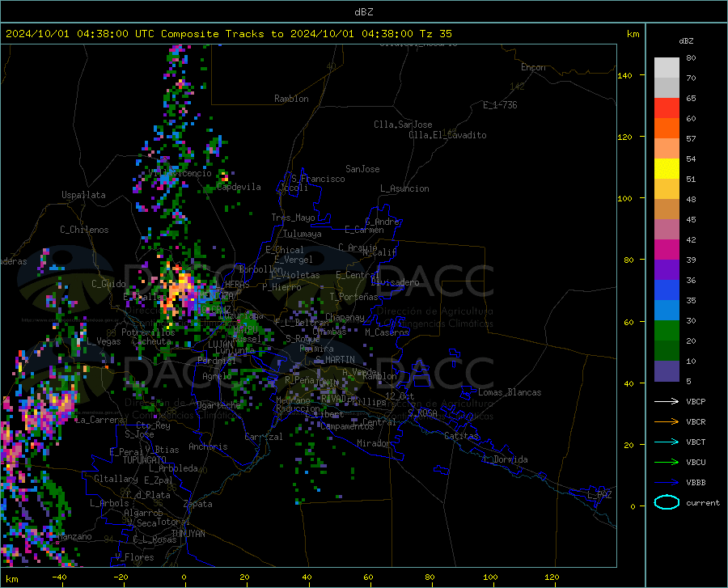Screen dimensions: 728x588
Task: Click the S_MARTIN map label
Action: click(x=335, y=360)
